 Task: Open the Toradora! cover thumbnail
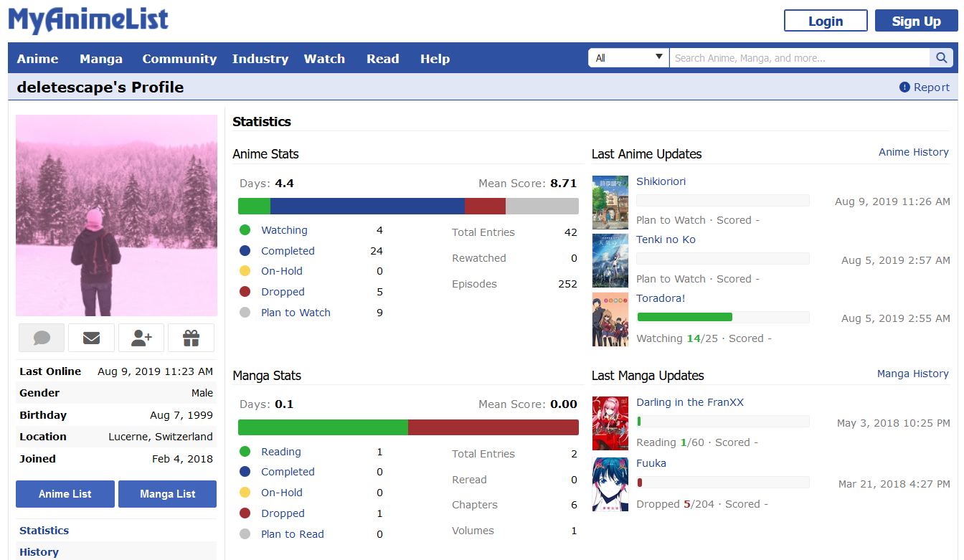(610, 320)
